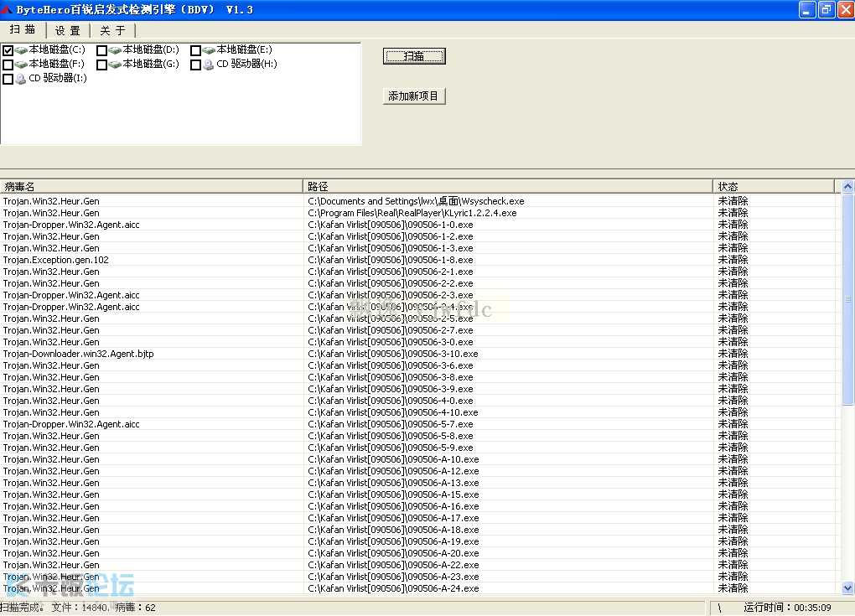Select the 090506-5-7.exe path entry
This screenshot has width=855, height=616.
(x=391, y=424)
